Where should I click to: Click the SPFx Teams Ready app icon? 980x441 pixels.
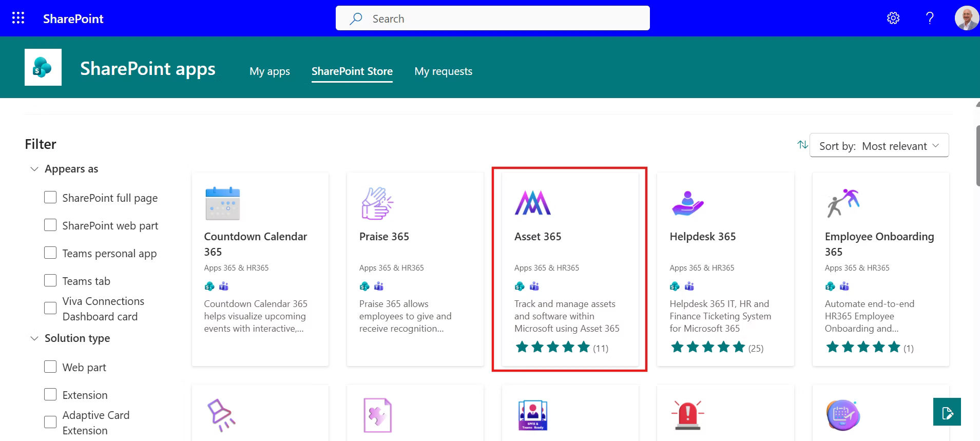[x=533, y=415]
